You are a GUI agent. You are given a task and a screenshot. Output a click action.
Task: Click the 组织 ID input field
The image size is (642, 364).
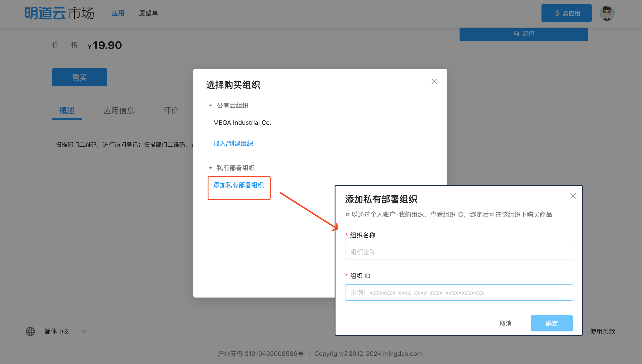[459, 293]
